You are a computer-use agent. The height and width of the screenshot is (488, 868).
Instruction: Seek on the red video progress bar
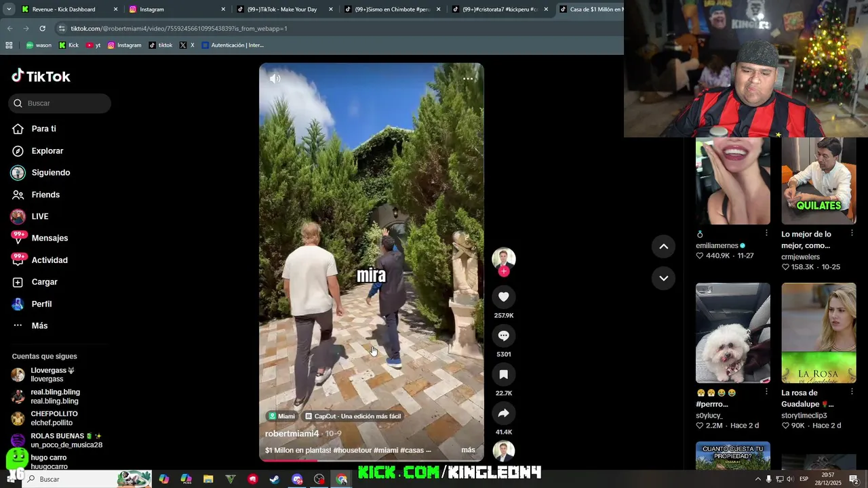[x=371, y=461]
